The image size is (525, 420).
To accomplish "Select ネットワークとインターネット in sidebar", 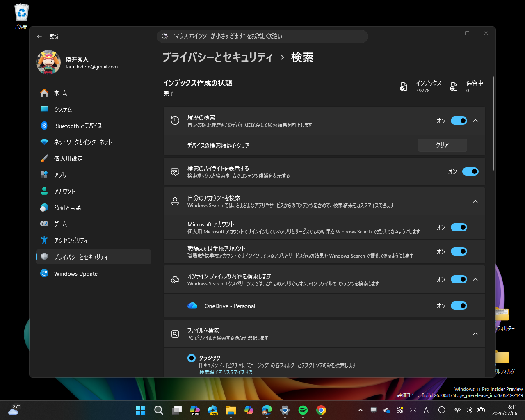I will point(94,142).
